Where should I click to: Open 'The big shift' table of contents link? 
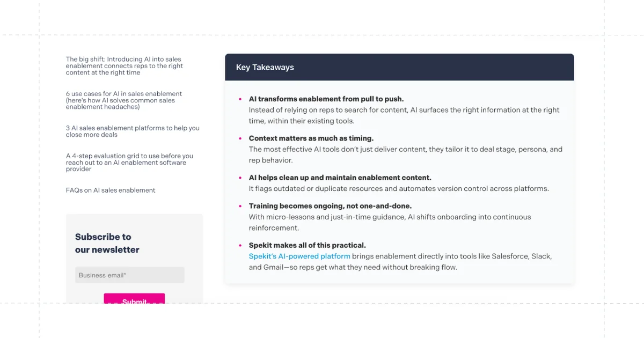click(125, 66)
